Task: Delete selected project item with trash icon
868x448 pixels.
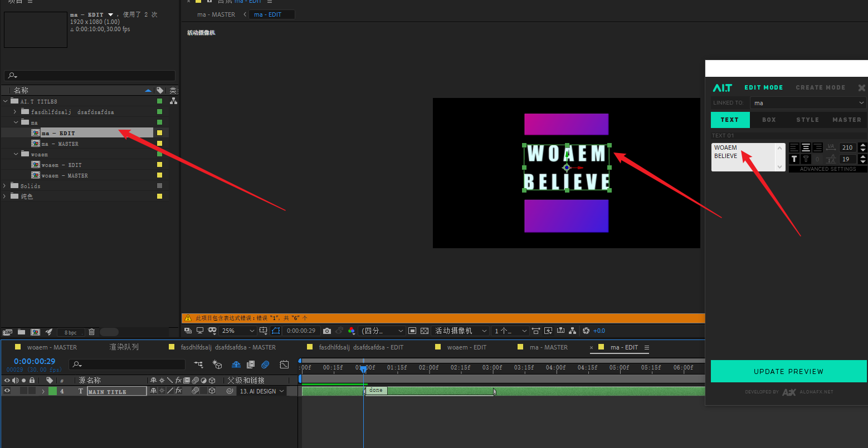Action: point(91,332)
